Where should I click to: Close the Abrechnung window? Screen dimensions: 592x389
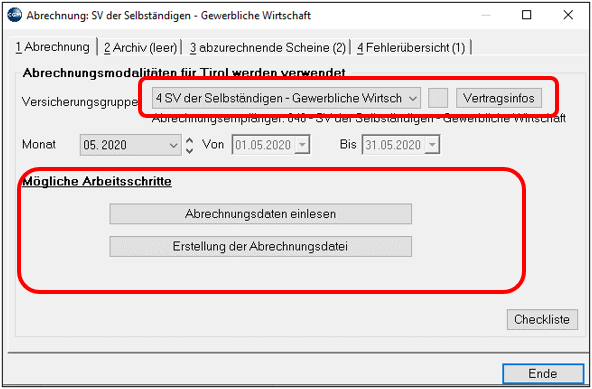click(568, 15)
